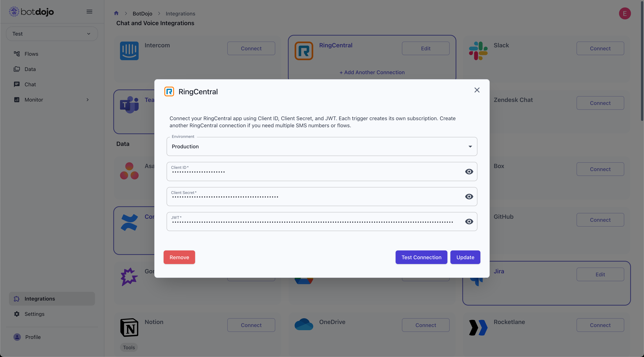Click the page vertical scrollbar
This screenshot has width=644, height=357.
click(x=642, y=61)
